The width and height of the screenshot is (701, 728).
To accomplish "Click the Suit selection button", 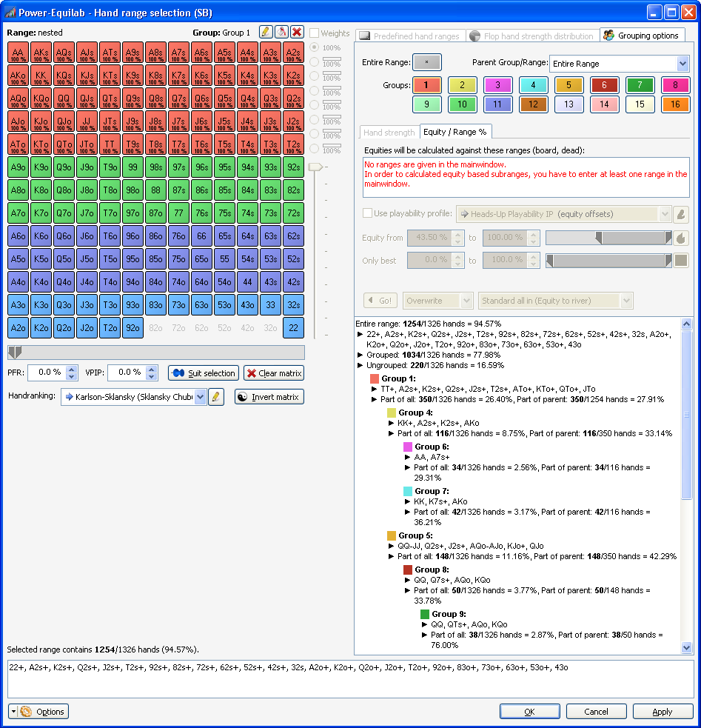I will click(x=204, y=373).
